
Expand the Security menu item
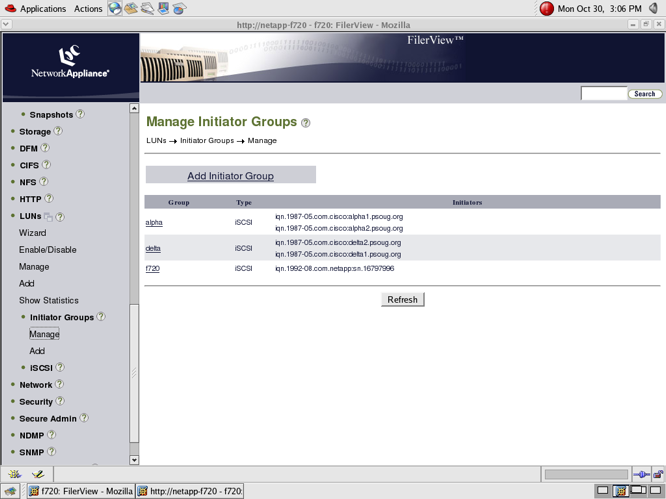click(36, 402)
